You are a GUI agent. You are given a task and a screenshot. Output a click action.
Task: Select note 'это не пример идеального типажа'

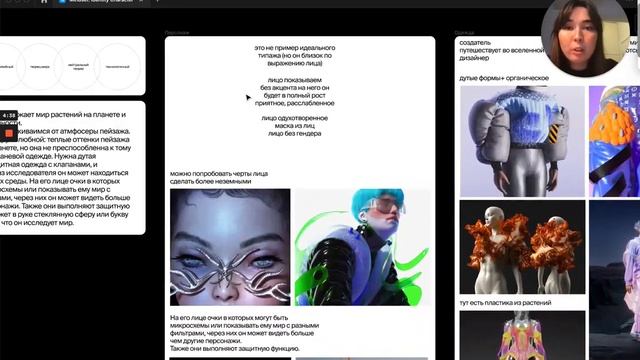[x=295, y=56]
